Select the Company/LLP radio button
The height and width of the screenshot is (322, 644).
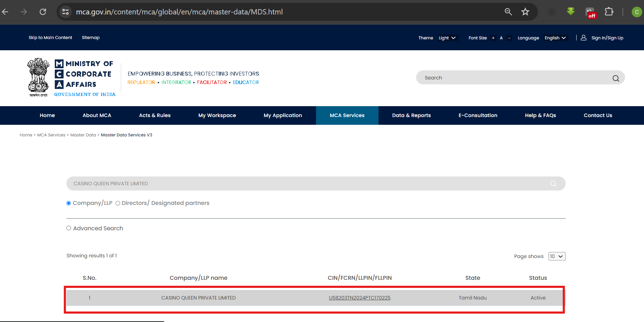(x=69, y=203)
